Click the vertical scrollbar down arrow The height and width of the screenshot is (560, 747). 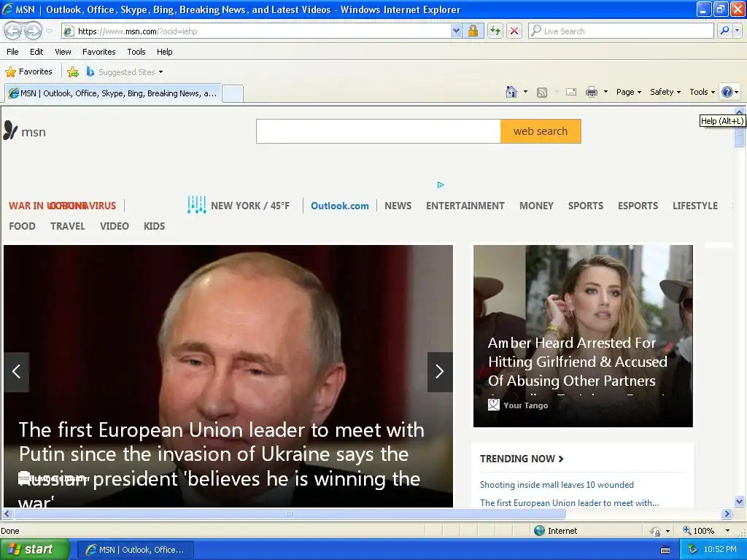pos(740,501)
